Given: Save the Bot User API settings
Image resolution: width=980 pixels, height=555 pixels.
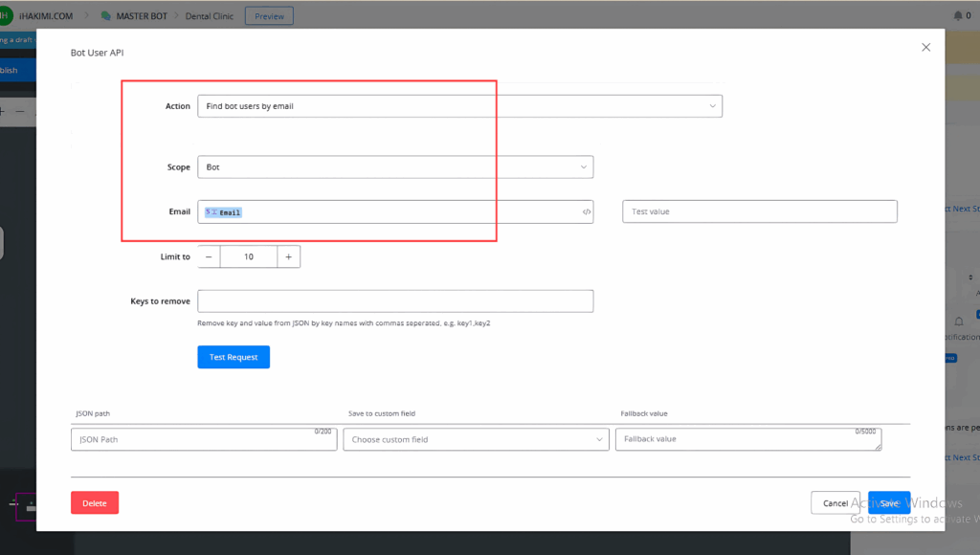Looking at the screenshot, I should pyautogui.click(x=889, y=502).
